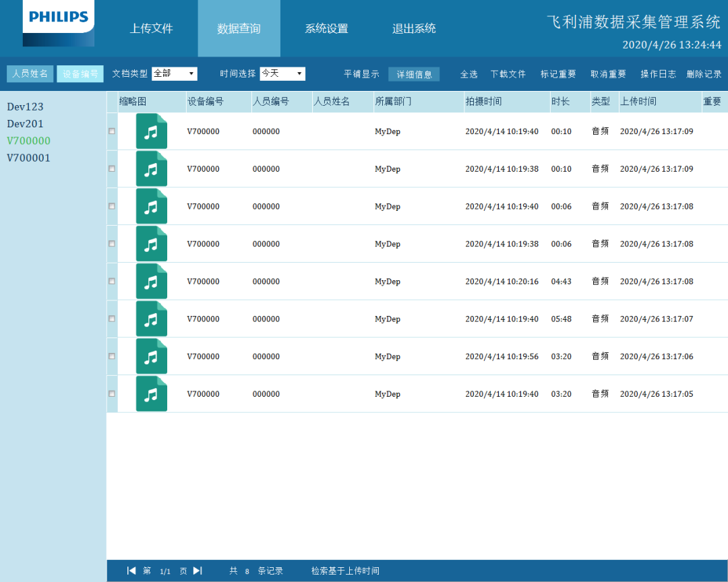This screenshot has height=582, width=728.
Task: Switch to 平铺显示 view
Action: tap(361, 74)
